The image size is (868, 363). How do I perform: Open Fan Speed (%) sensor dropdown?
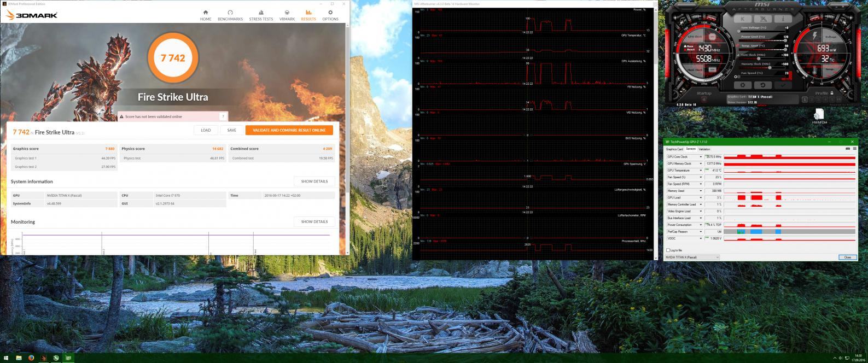(x=701, y=177)
